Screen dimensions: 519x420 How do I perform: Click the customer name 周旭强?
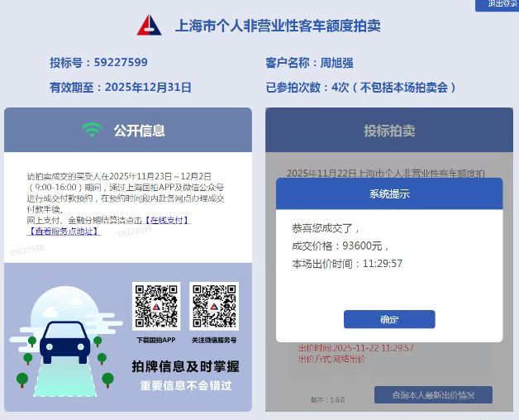coord(336,63)
